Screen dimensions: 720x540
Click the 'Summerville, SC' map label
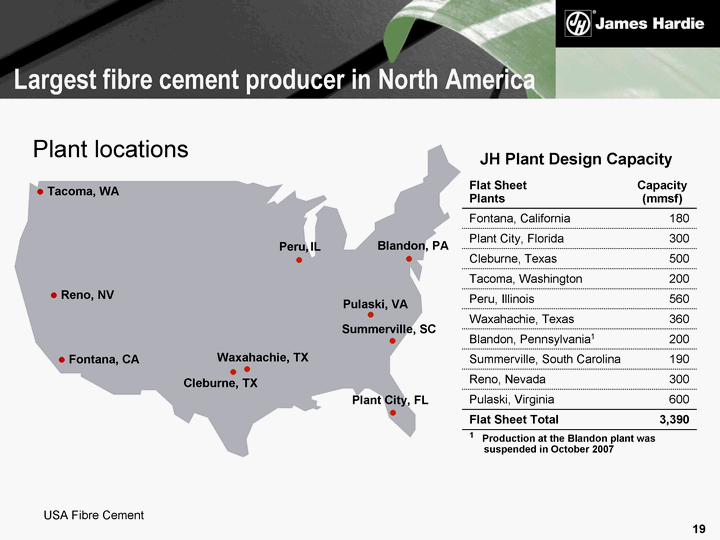(388, 329)
